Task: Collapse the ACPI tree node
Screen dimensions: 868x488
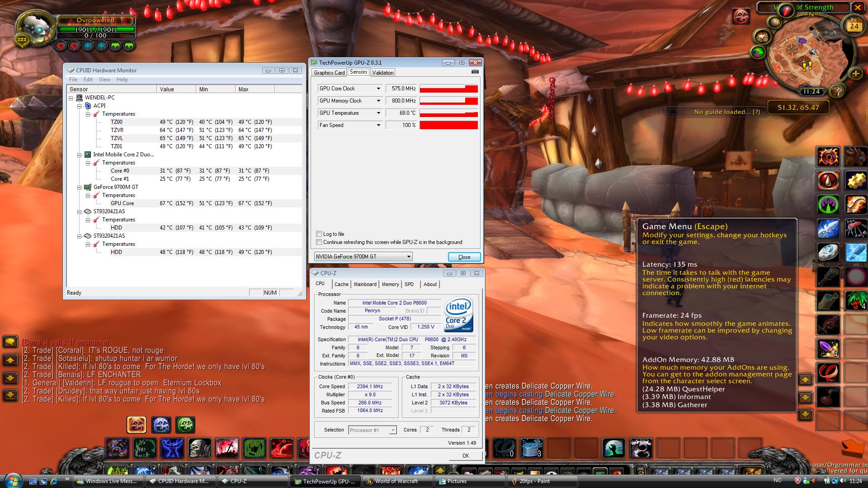Action: click(x=80, y=106)
